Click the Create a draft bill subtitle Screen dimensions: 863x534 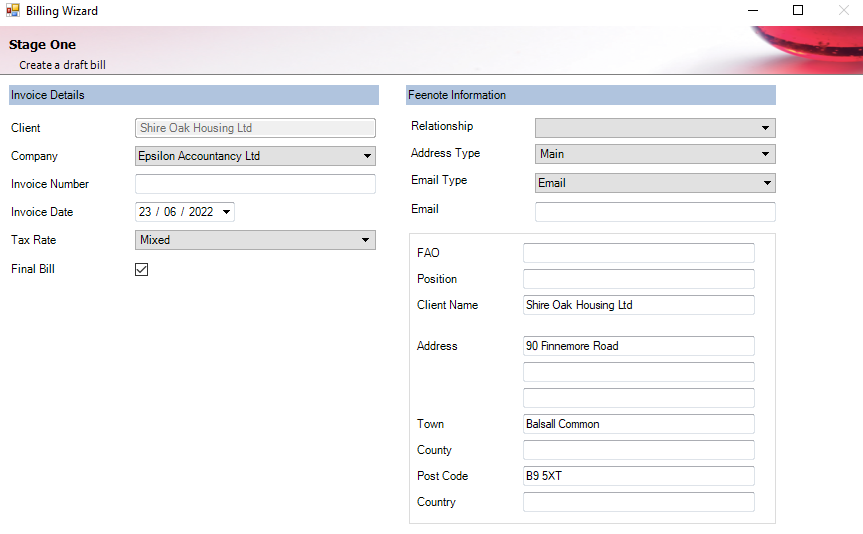tap(62, 65)
